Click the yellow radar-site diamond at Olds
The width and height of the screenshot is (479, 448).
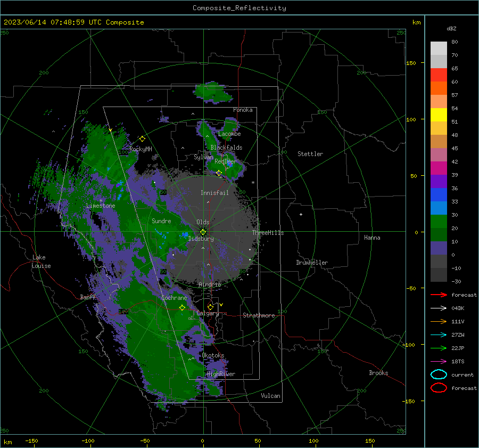pyautogui.click(x=203, y=232)
